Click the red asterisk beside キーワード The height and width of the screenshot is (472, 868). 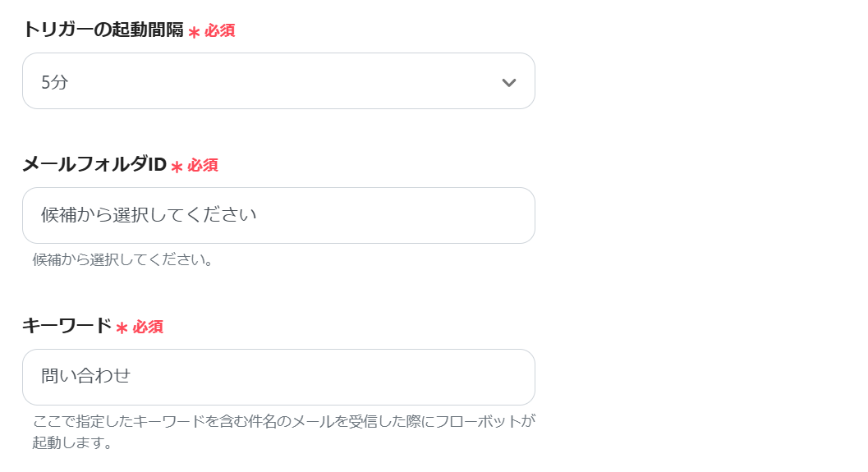point(122,329)
